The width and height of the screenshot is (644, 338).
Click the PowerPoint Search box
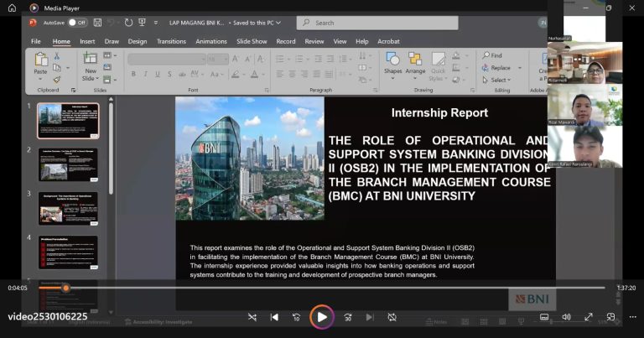377,23
